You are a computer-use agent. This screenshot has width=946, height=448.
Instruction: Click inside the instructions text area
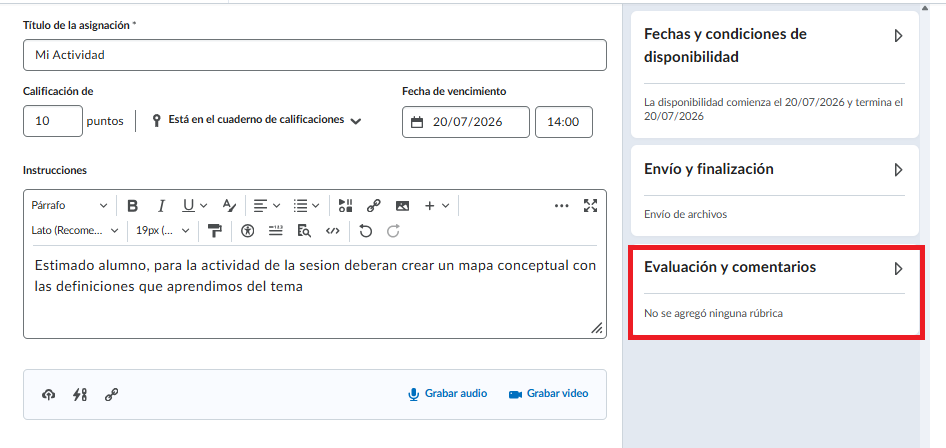pyautogui.click(x=315, y=291)
